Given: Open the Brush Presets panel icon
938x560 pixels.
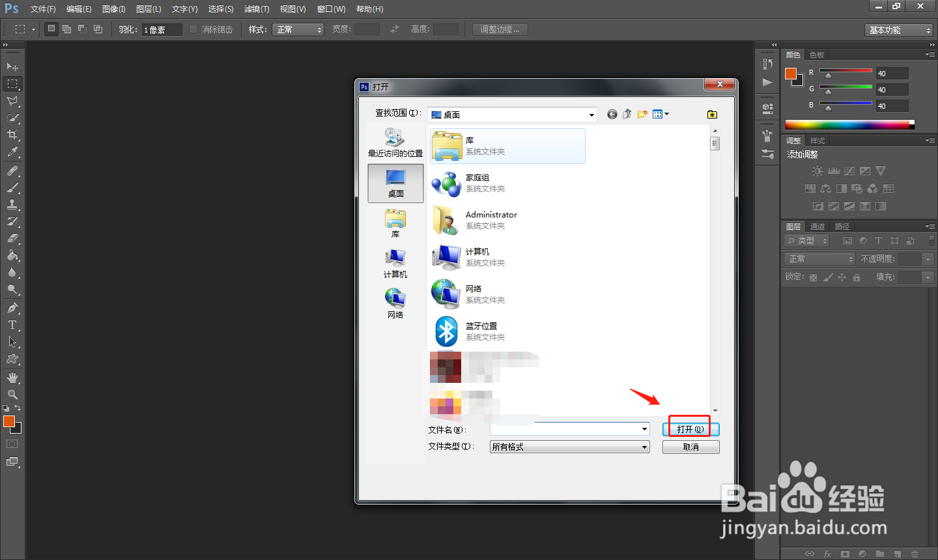Looking at the screenshot, I should point(767,154).
